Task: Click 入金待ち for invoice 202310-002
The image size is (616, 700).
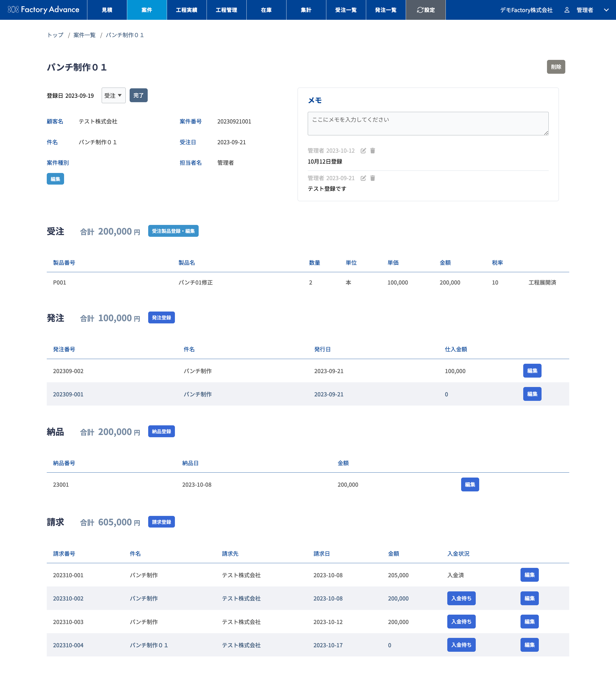Action: click(461, 598)
